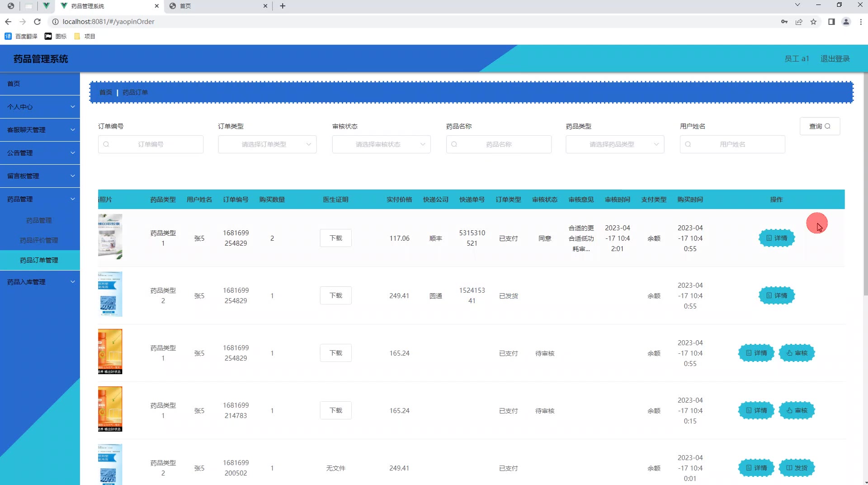Expand the 个人中心 sidebar menu

click(40, 107)
